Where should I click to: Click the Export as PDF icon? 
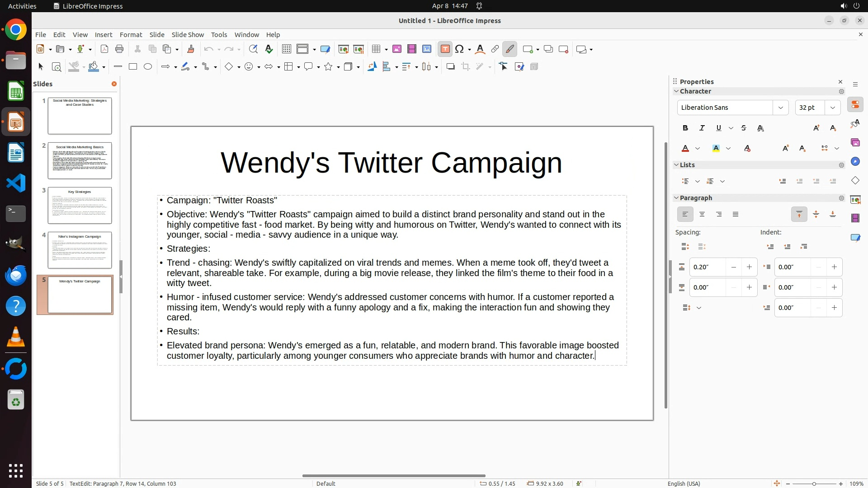(x=104, y=49)
